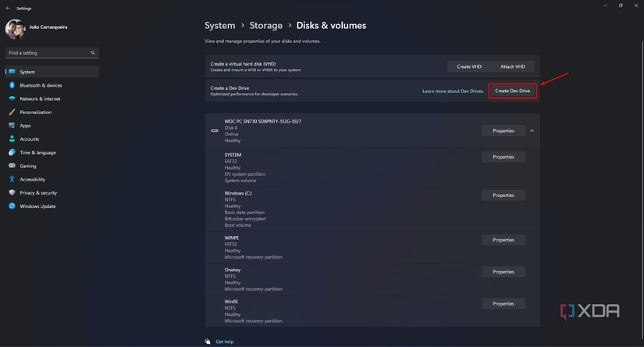Image resolution: width=644 pixels, height=347 pixels.
Task: Click the Gaming controller icon
Action: point(12,166)
